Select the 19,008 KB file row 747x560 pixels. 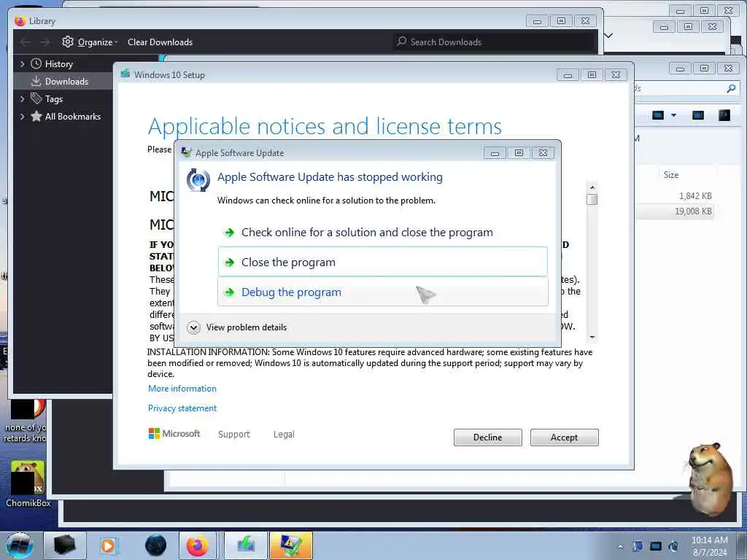tap(674, 211)
